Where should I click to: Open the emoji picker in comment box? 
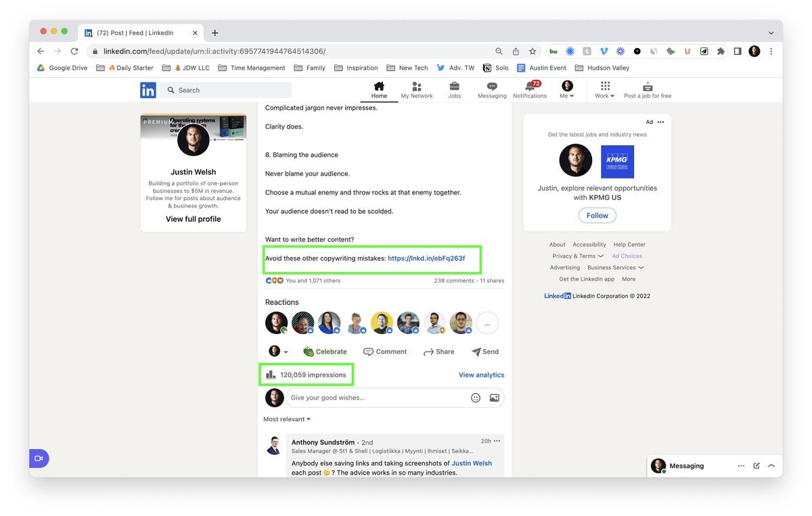click(x=476, y=398)
